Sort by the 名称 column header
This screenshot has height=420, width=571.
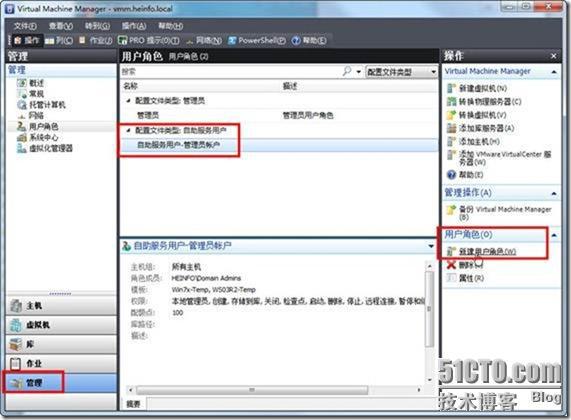pyautogui.click(x=130, y=86)
